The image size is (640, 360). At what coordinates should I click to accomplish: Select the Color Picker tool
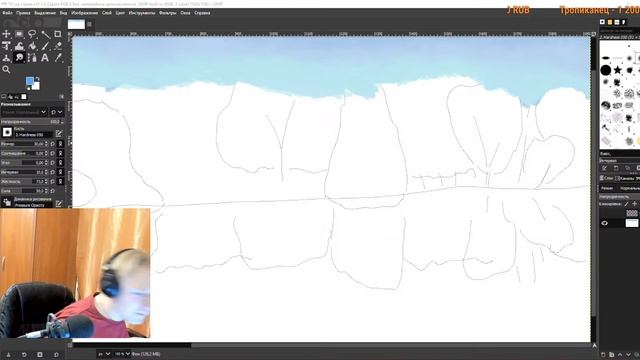58,58
